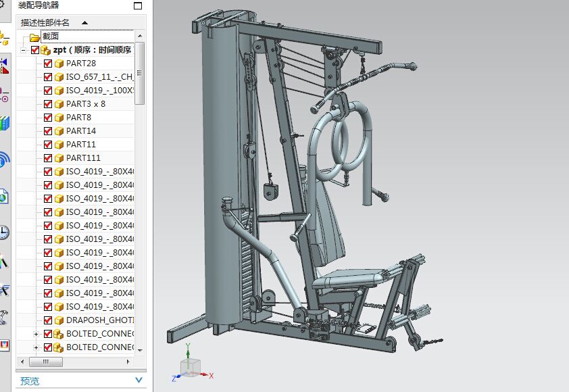Click the ISO_4019_-_100X part cube icon
Viewport: 569px width, 392px height.
coord(59,91)
